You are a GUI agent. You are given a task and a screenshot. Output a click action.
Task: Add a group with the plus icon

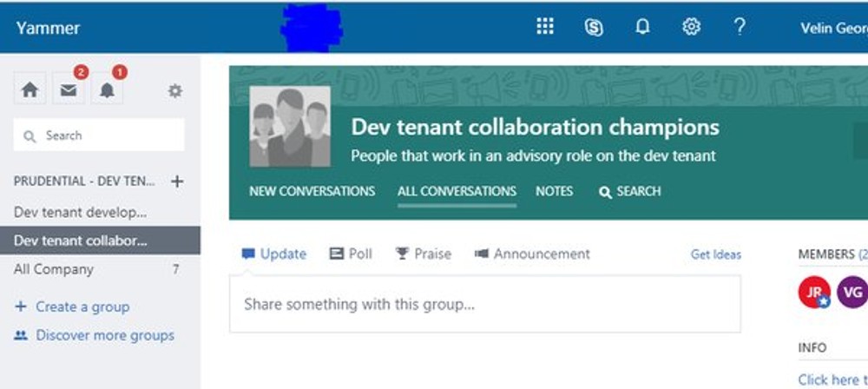pos(177,181)
